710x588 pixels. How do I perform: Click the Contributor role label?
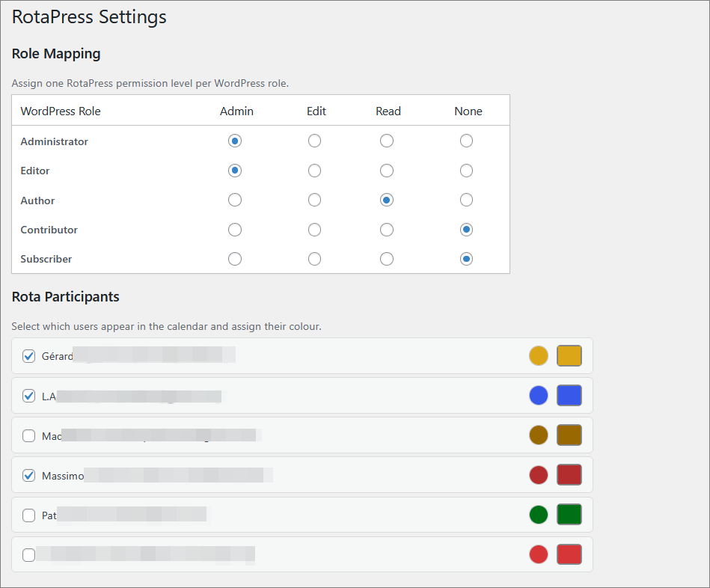49,230
